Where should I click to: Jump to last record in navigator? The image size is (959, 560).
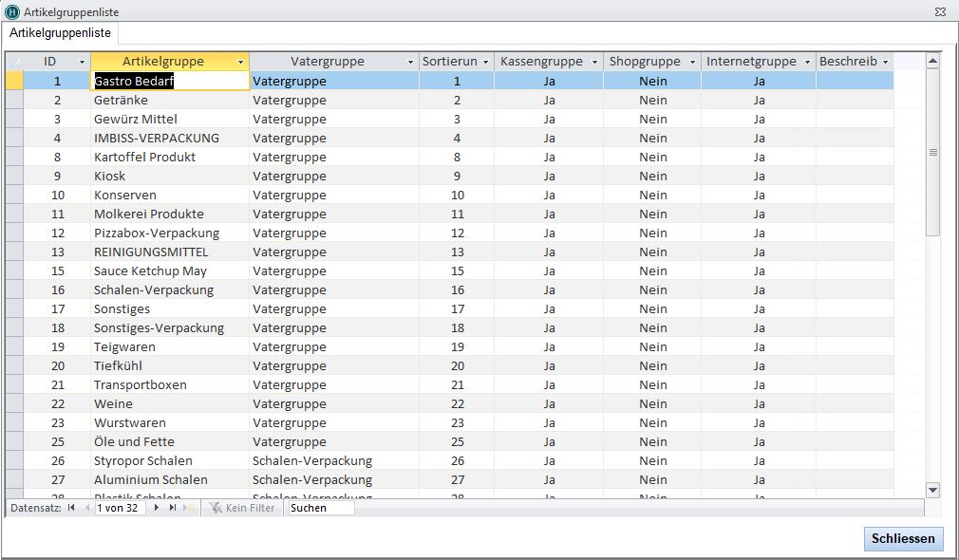(172, 508)
